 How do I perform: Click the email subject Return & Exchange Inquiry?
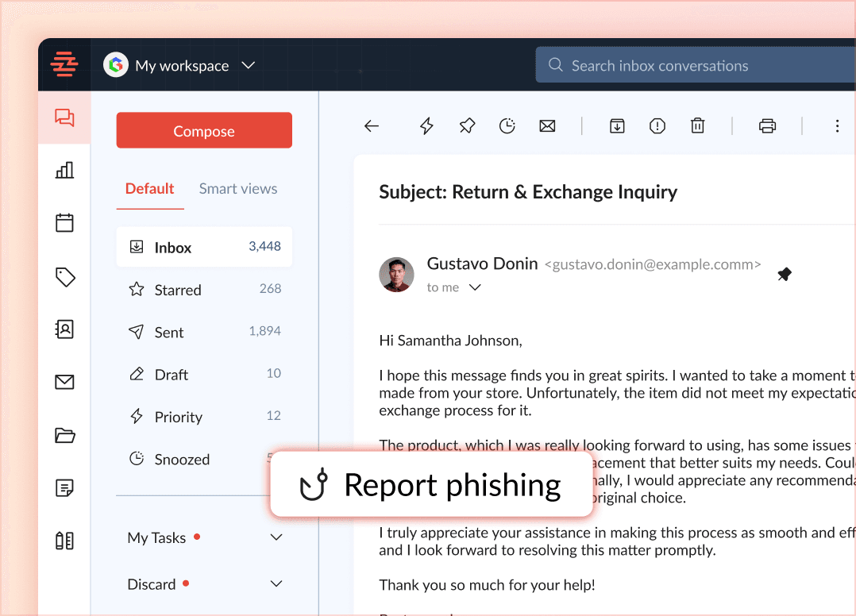528,192
